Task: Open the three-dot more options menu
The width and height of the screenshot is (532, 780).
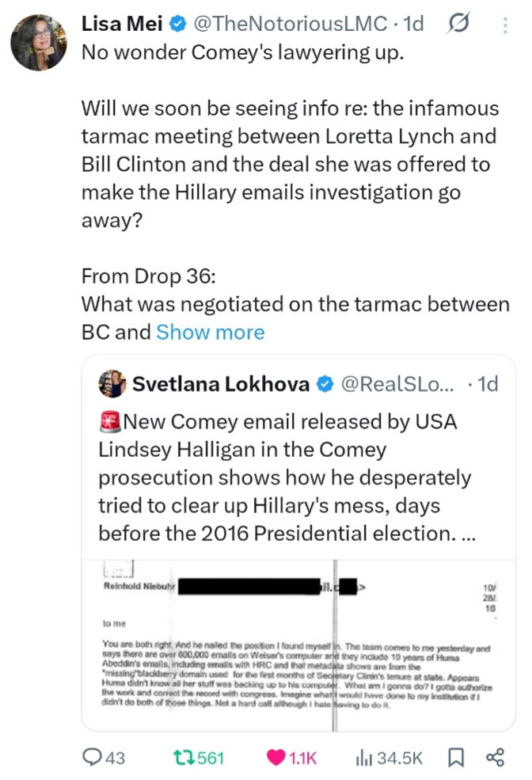Action: pyautogui.click(x=505, y=25)
